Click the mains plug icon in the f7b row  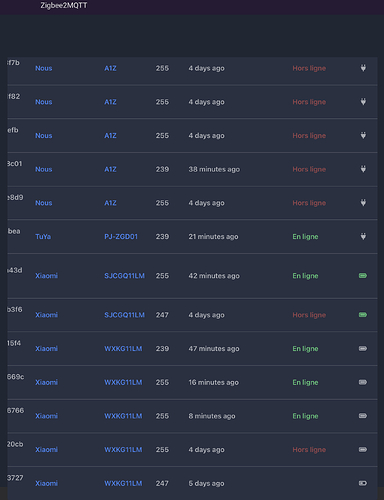363,68
